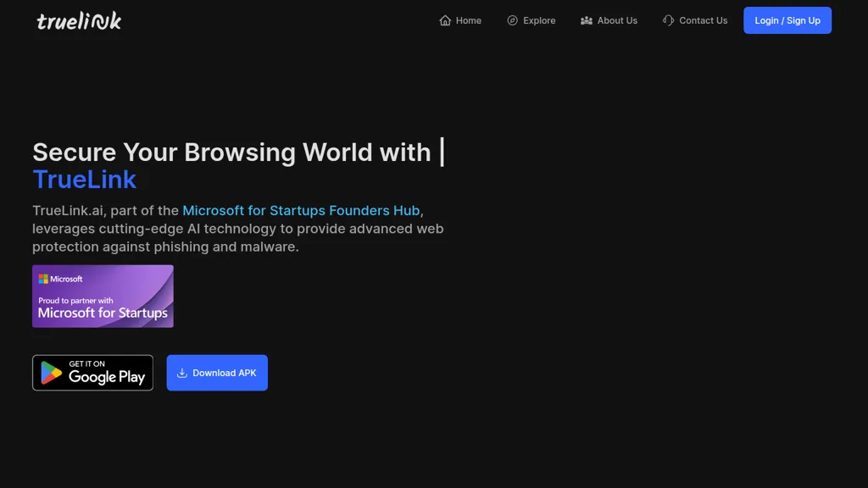Click the Contact Us headset icon

[x=668, y=20]
